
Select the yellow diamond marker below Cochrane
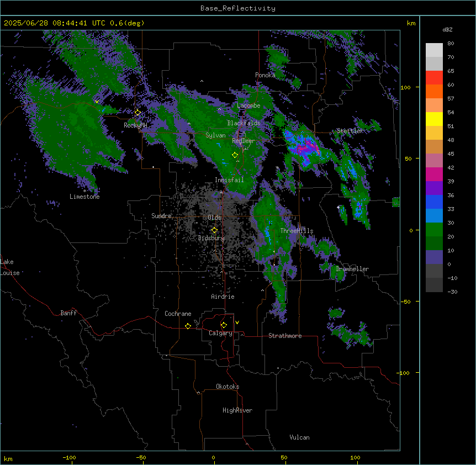coord(188,326)
